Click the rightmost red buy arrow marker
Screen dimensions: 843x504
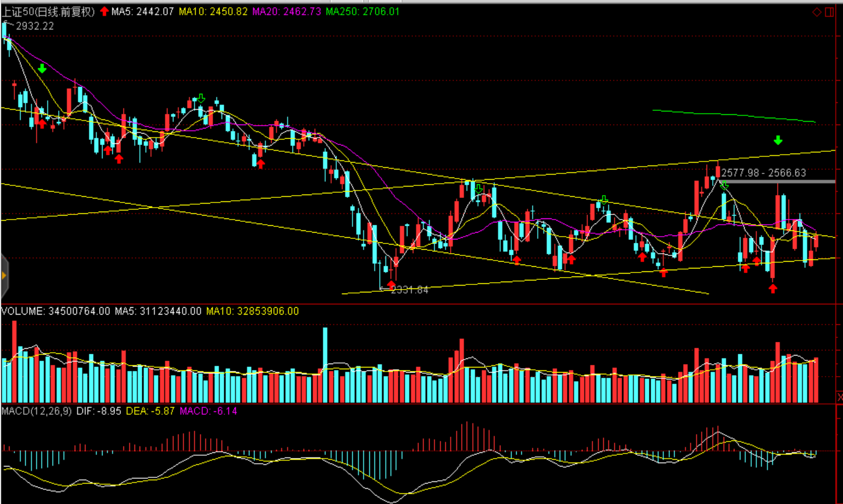pyautogui.click(x=772, y=288)
